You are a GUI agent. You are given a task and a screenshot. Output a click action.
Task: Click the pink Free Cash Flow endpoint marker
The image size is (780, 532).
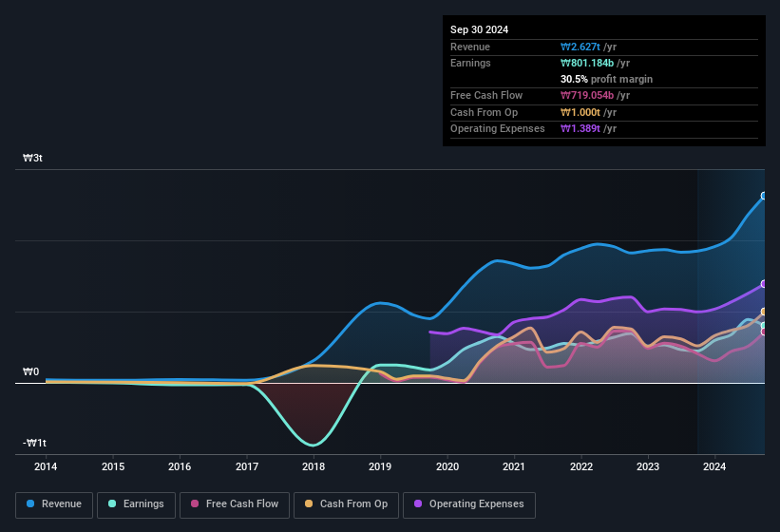[764, 332]
